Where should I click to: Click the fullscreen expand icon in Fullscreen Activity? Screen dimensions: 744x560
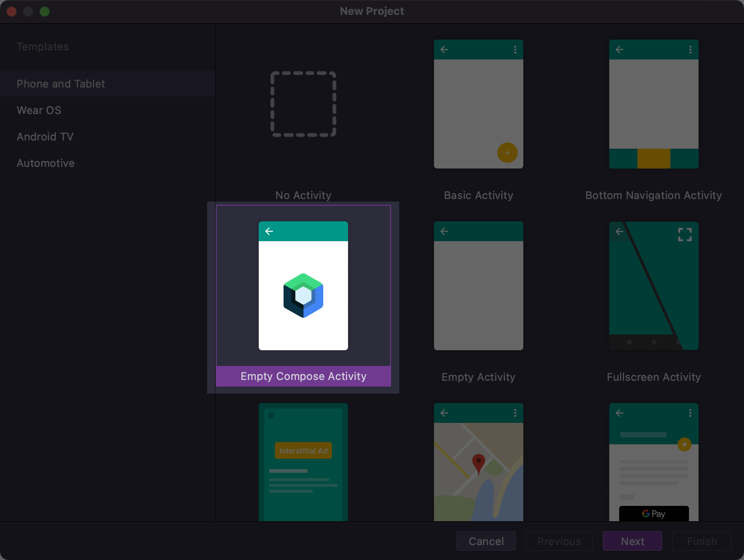(685, 235)
